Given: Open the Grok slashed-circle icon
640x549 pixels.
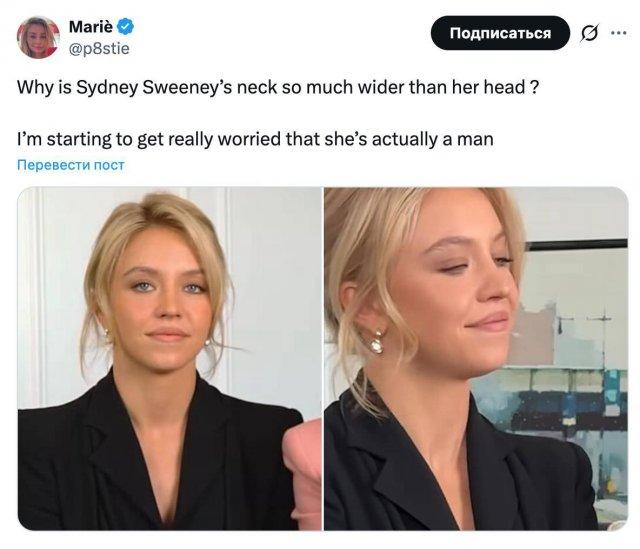Looking at the screenshot, I should [589, 33].
